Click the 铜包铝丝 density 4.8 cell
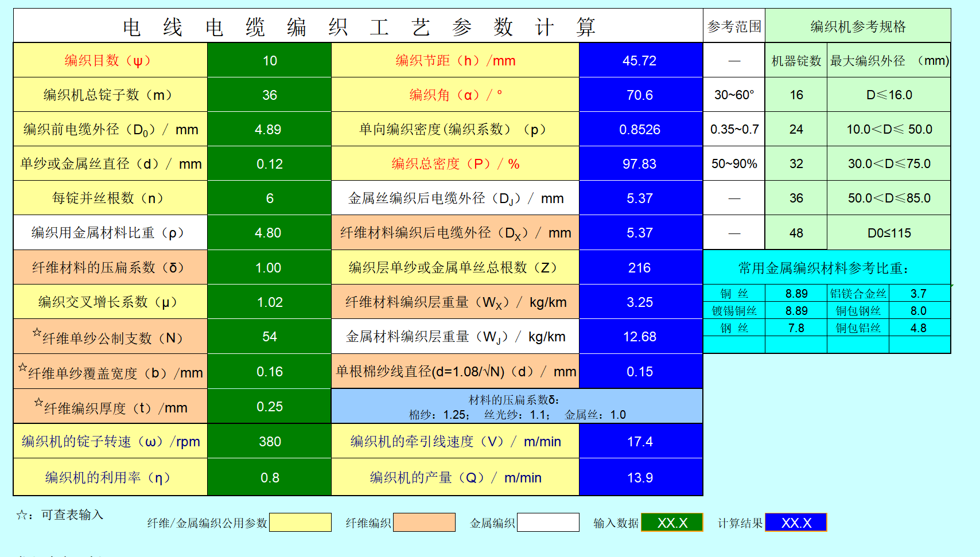The height and width of the screenshot is (557, 980). 919,328
